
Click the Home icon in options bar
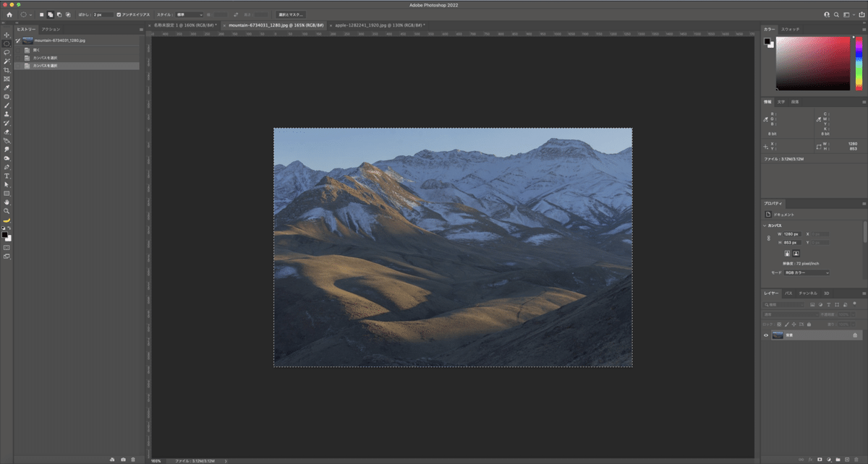coord(9,14)
